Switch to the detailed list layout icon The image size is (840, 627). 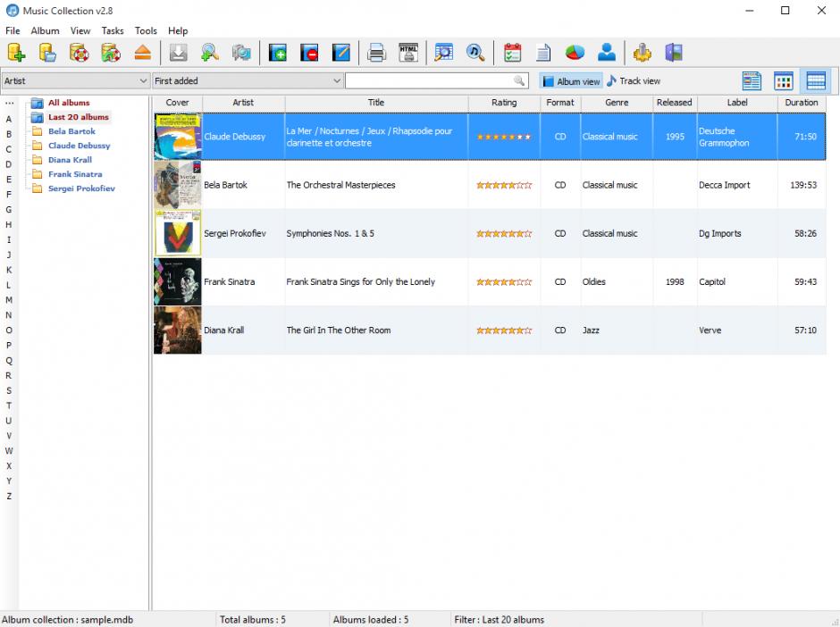[x=752, y=81]
